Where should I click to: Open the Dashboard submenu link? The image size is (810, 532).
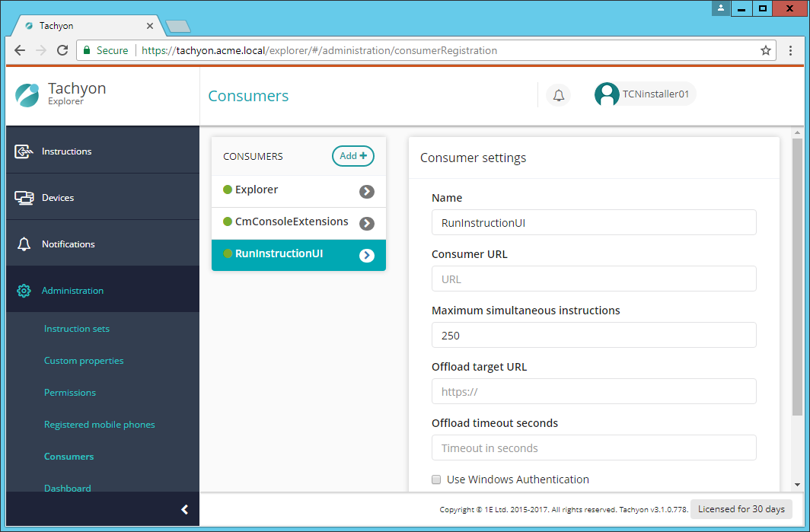tap(67, 488)
